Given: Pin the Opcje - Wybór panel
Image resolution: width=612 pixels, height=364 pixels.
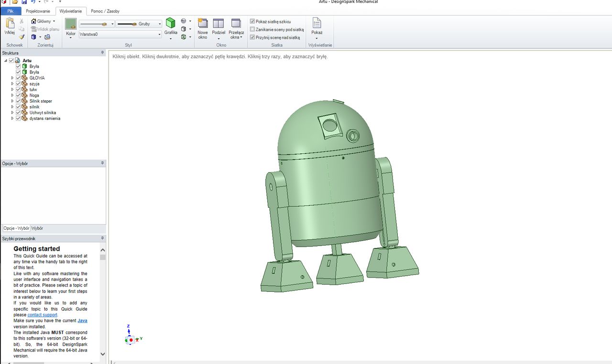Looking at the screenshot, I should 102,163.
